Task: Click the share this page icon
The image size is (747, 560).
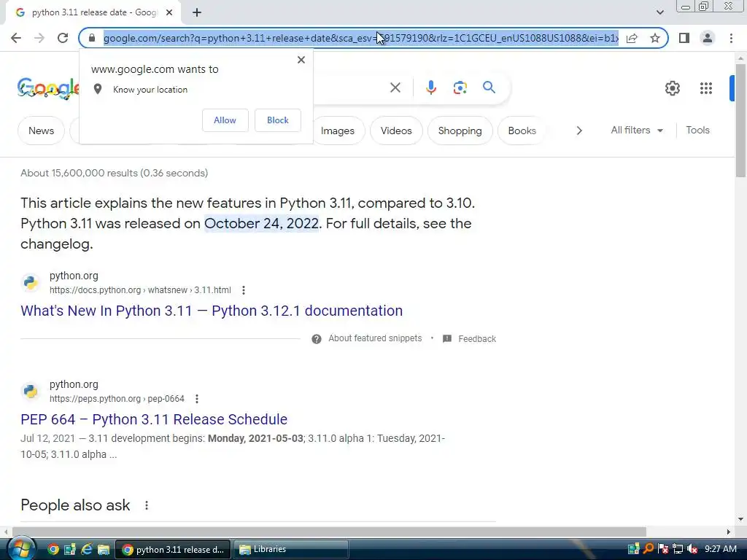Action: [632, 38]
